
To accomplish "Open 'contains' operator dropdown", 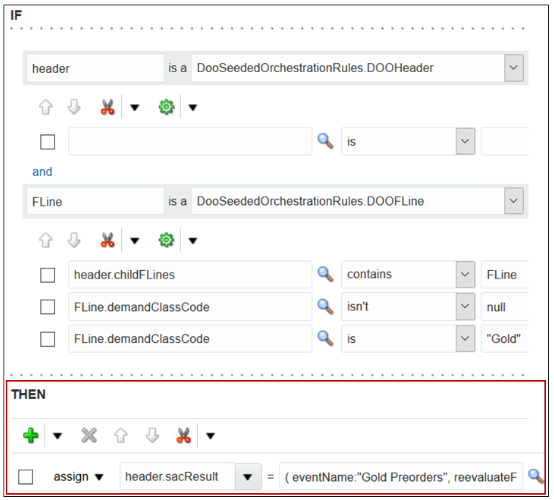I will click(x=465, y=275).
